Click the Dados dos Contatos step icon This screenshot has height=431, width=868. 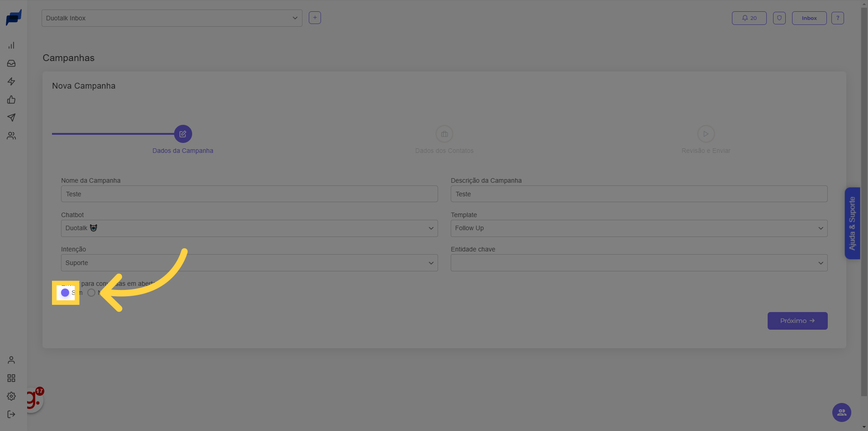(x=444, y=134)
